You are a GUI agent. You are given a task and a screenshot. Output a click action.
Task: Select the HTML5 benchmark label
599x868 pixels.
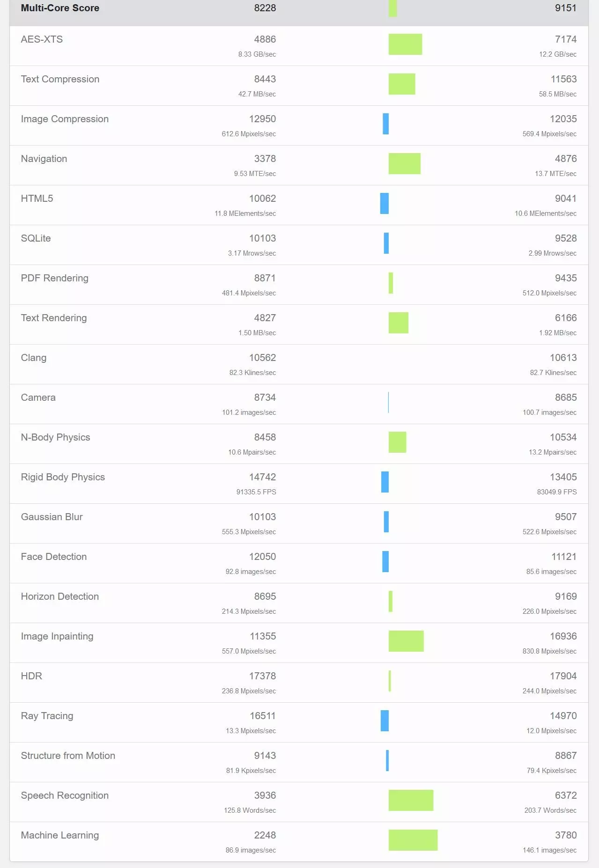[37, 199]
